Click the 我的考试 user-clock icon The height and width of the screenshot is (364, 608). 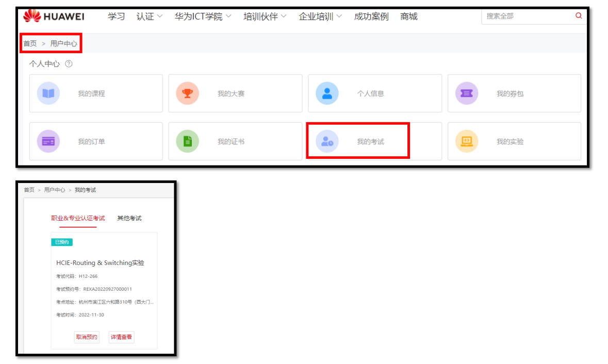tap(327, 141)
